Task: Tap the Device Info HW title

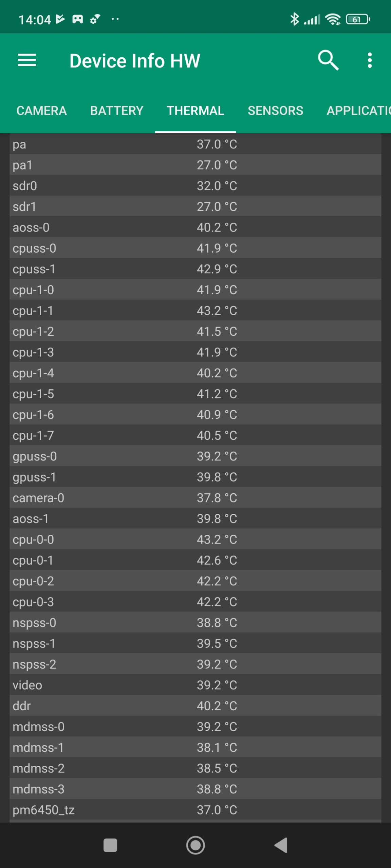Action: (x=135, y=61)
